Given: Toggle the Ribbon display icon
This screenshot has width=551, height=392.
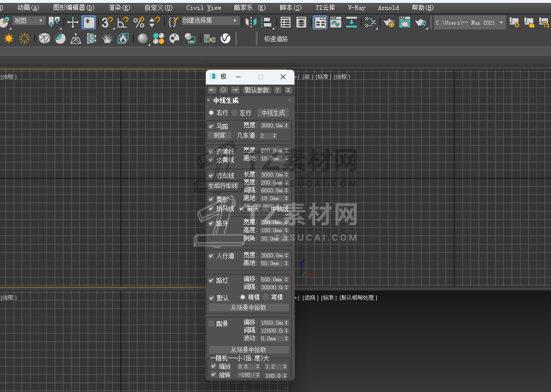Looking at the screenshot, I should (x=320, y=23).
